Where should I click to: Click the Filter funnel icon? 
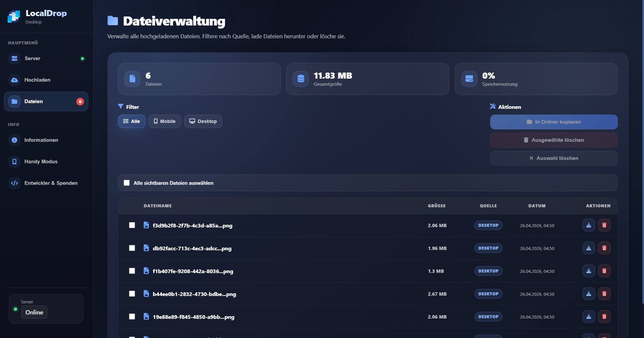click(x=121, y=106)
